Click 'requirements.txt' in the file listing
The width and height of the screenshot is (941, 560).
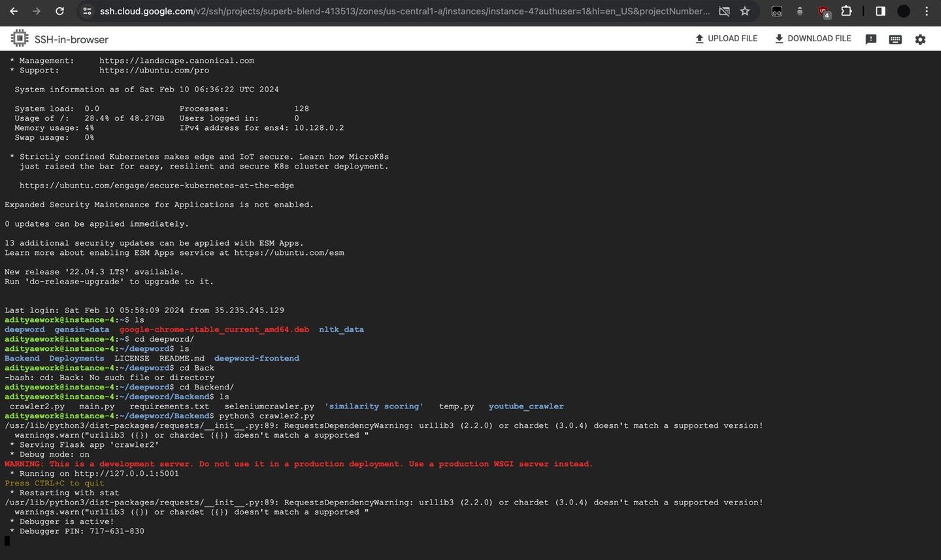click(169, 406)
